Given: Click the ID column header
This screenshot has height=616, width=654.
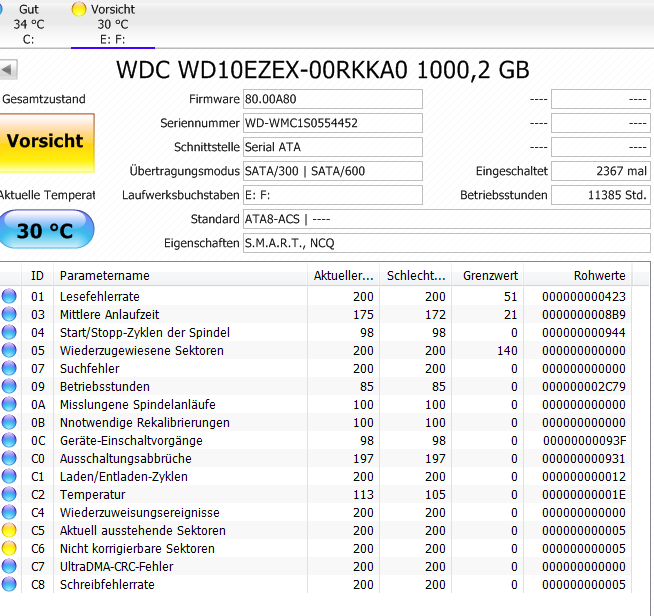Looking at the screenshot, I should pyautogui.click(x=37, y=276).
